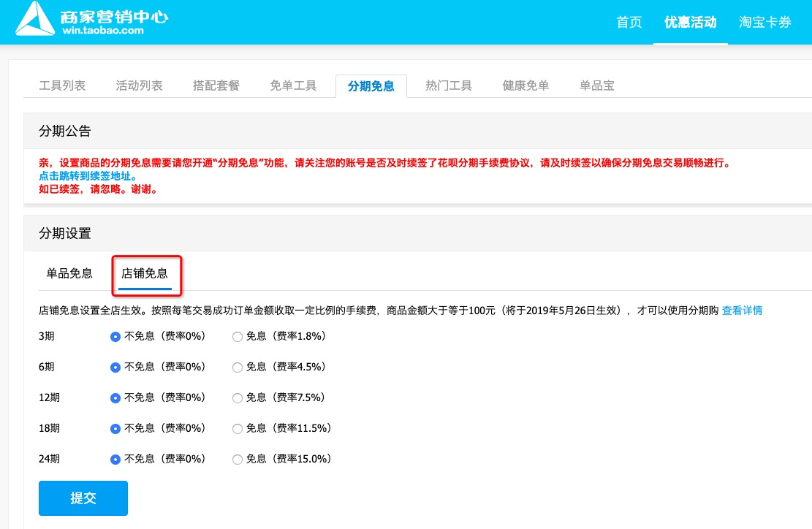The width and height of the screenshot is (812, 529).
Task: Click the 商家营销中心 logo icon
Action: tap(35, 19)
